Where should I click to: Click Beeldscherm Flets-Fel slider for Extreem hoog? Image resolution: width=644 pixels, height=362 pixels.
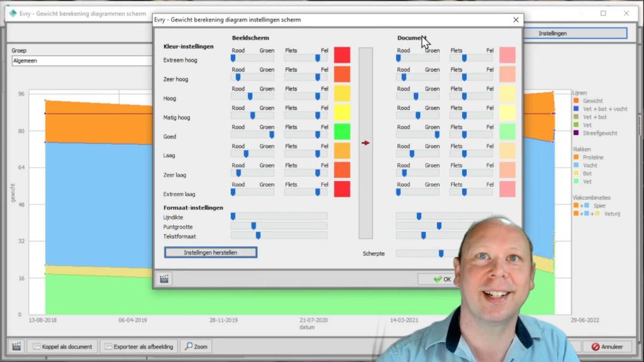[306, 58]
